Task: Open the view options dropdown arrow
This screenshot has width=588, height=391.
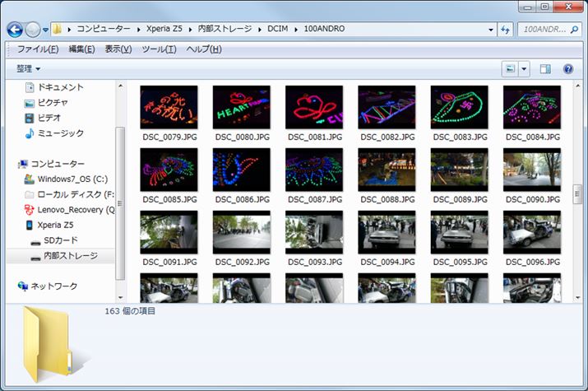Action: [x=525, y=69]
